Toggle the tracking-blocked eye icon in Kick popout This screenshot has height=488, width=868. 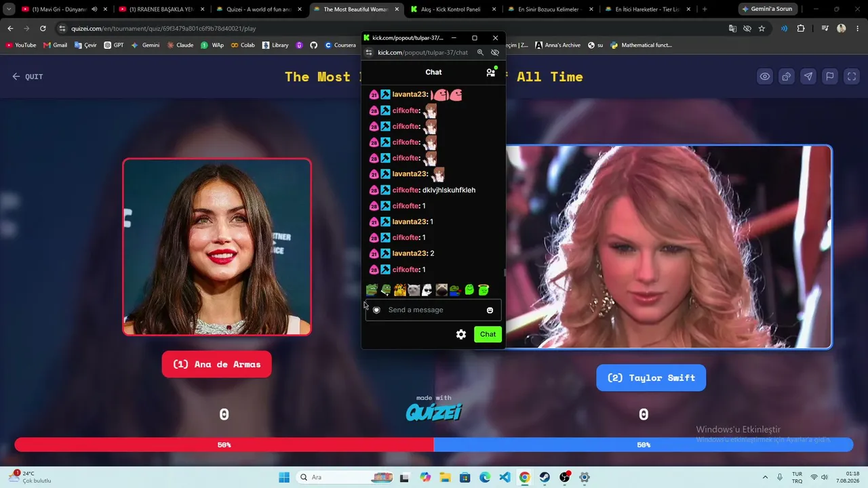495,52
